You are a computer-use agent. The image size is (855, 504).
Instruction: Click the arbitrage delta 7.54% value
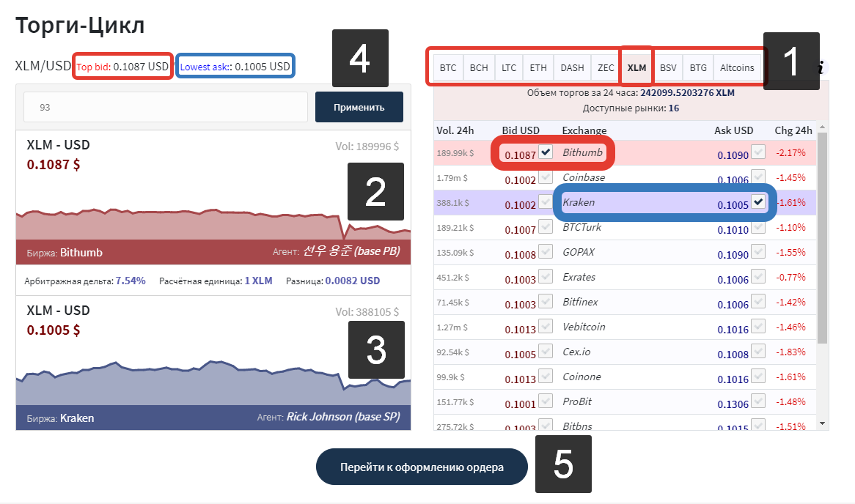(x=131, y=281)
